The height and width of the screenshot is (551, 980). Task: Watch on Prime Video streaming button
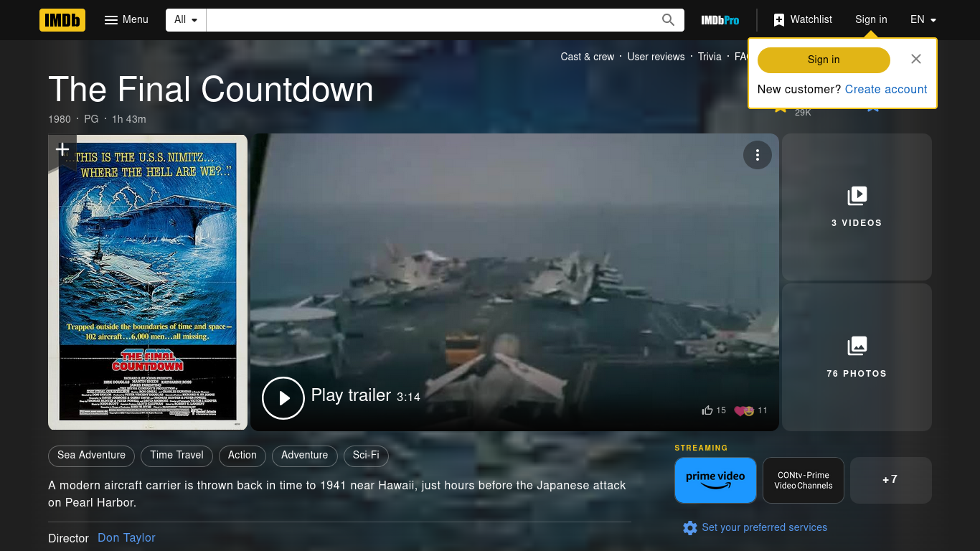coord(715,480)
